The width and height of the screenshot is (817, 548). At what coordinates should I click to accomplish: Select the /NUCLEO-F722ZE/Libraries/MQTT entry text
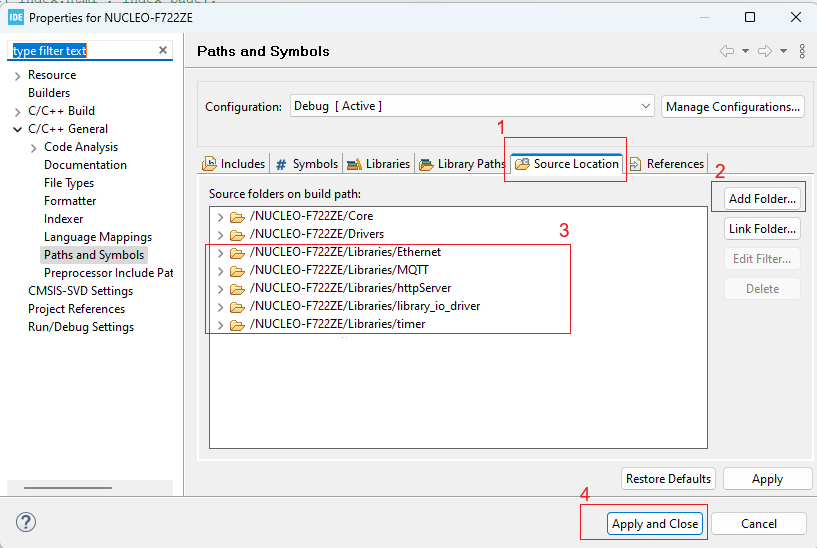339,270
